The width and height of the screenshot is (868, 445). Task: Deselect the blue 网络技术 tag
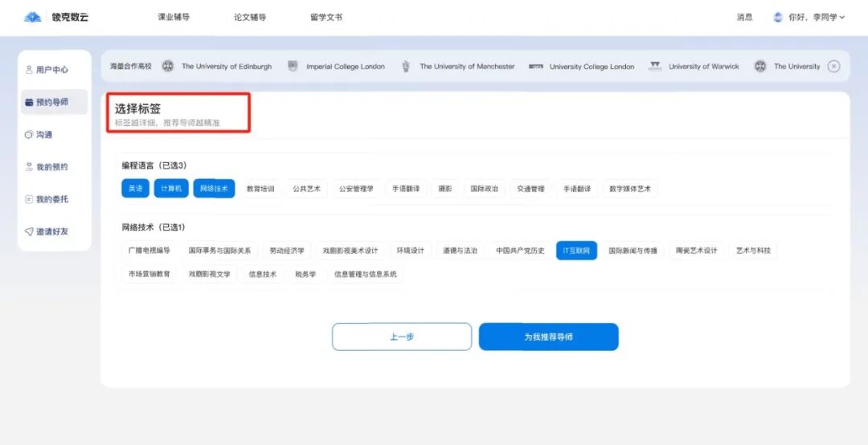[215, 189]
